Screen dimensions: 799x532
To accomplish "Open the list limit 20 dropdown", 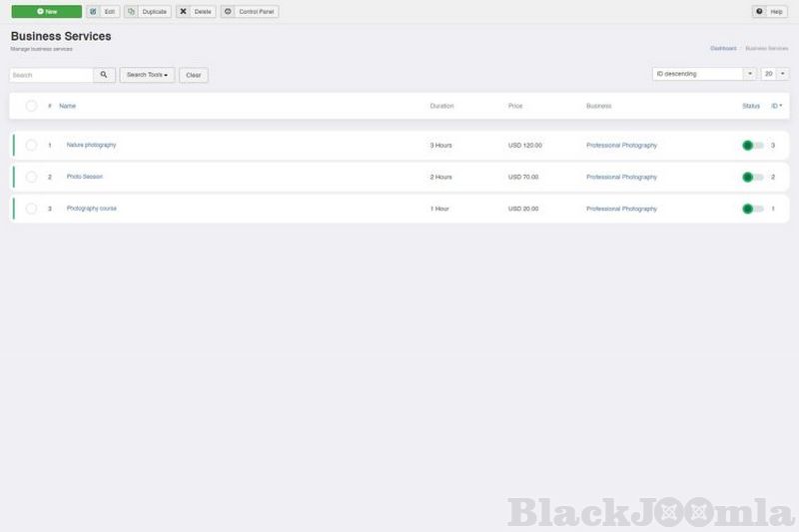I will 775,74.
